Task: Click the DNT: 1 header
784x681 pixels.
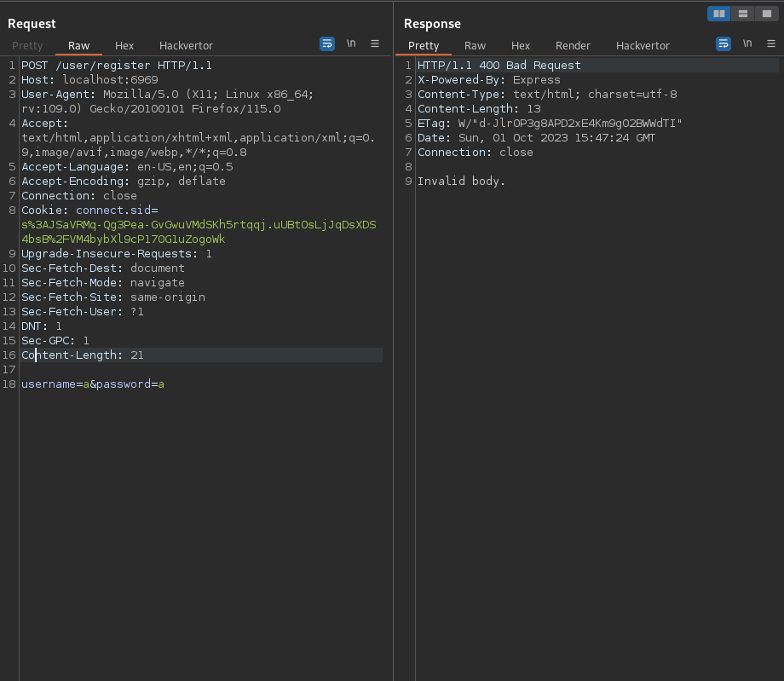Action: pos(42,326)
